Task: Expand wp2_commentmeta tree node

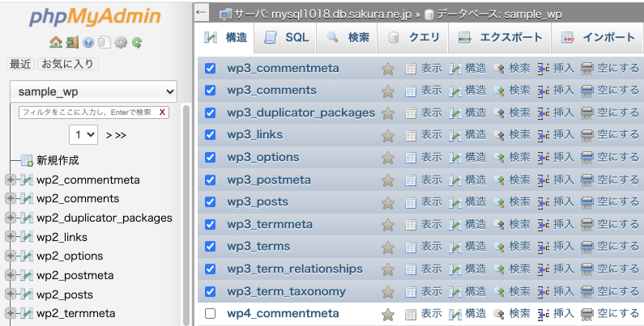Action: pyautogui.click(x=11, y=180)
